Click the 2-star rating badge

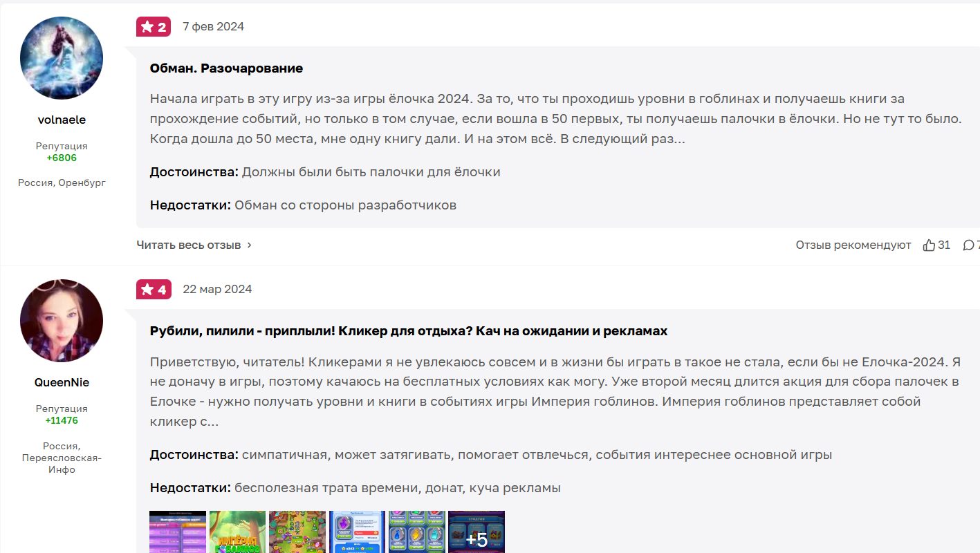[x=154, y=27]
